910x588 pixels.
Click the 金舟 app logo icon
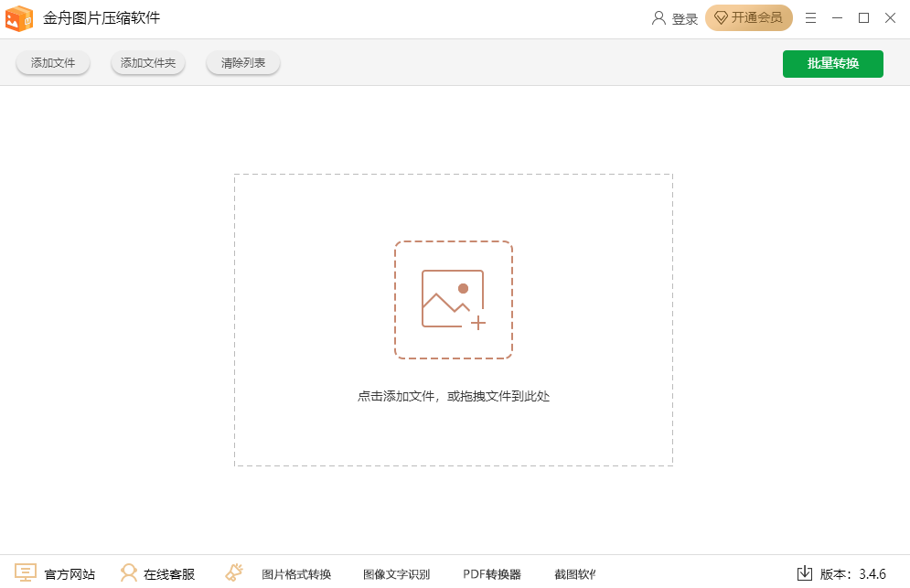[x=19, y=18]
